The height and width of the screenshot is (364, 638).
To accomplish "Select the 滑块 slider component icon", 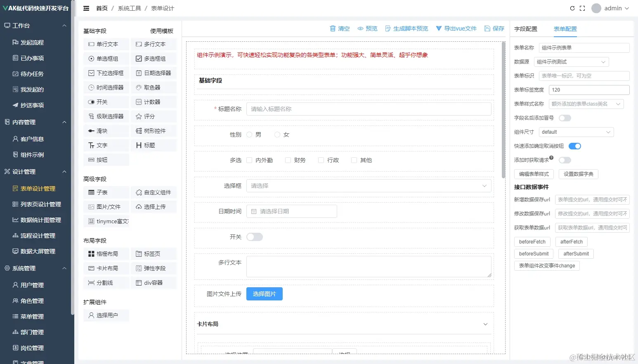I will click(x=106, y=130).
